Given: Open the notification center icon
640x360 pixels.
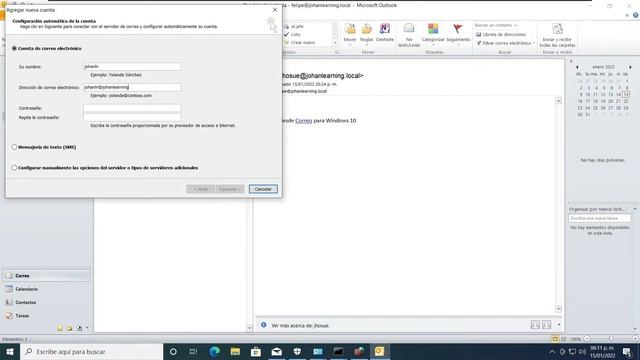Looking at the screenshot, I should coord(627,351).
